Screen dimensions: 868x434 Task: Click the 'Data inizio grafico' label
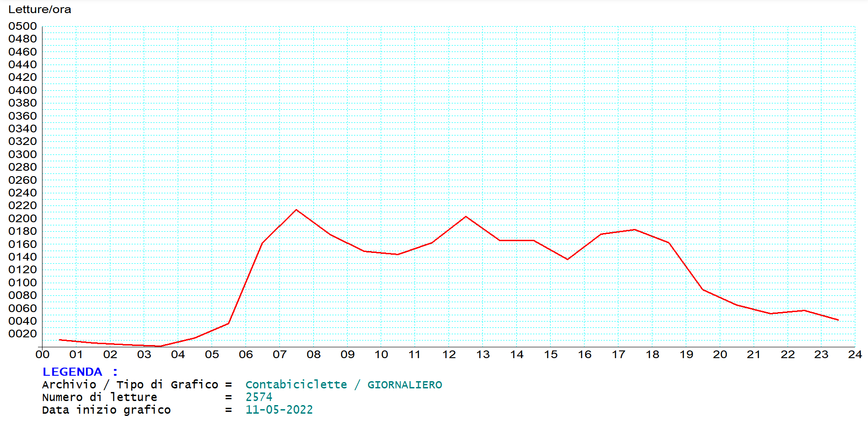(106, 410)
